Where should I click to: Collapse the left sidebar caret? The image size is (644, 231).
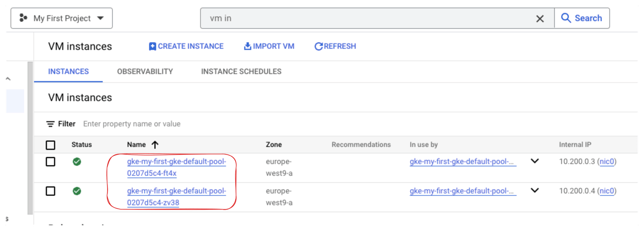[8, 79]
